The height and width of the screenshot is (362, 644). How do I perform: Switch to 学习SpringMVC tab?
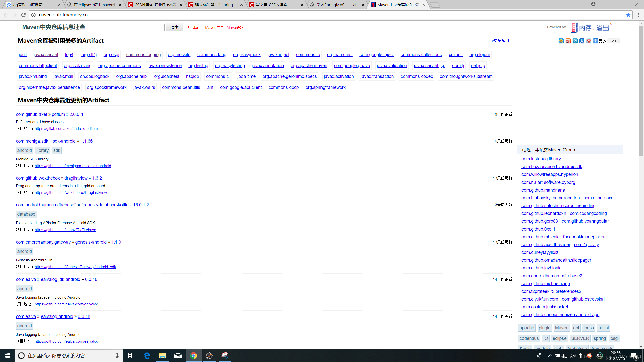click(337, 5)
